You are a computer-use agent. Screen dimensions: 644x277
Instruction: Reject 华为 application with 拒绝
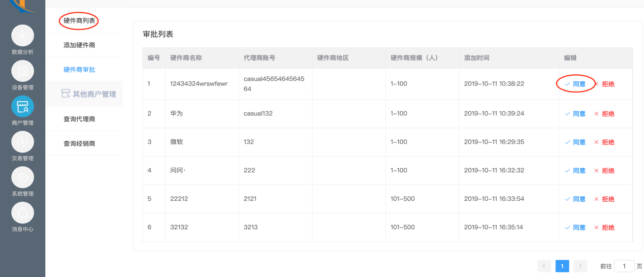point(604,114)
